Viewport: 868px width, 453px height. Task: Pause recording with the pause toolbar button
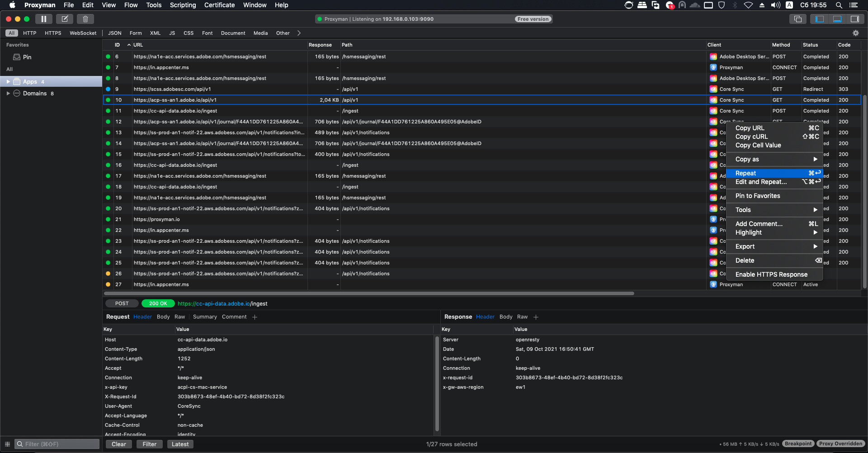[x=44, y=19]
